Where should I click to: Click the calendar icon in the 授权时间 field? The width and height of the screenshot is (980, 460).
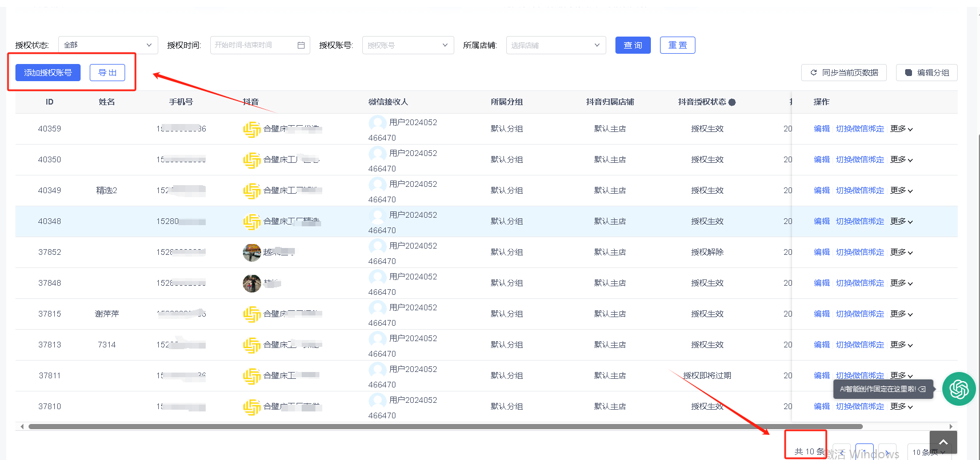point(301,45)
